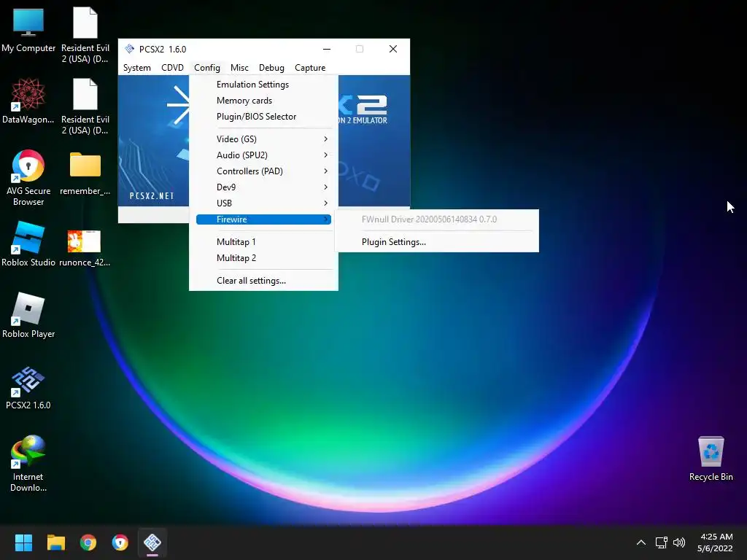Open Windows Start menu

tap(23, 542)
